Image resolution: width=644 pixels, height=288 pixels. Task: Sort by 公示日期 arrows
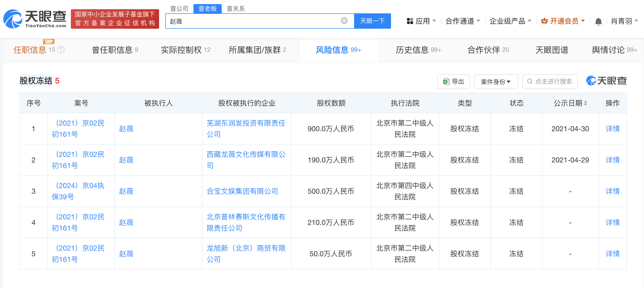pos(586,103)
